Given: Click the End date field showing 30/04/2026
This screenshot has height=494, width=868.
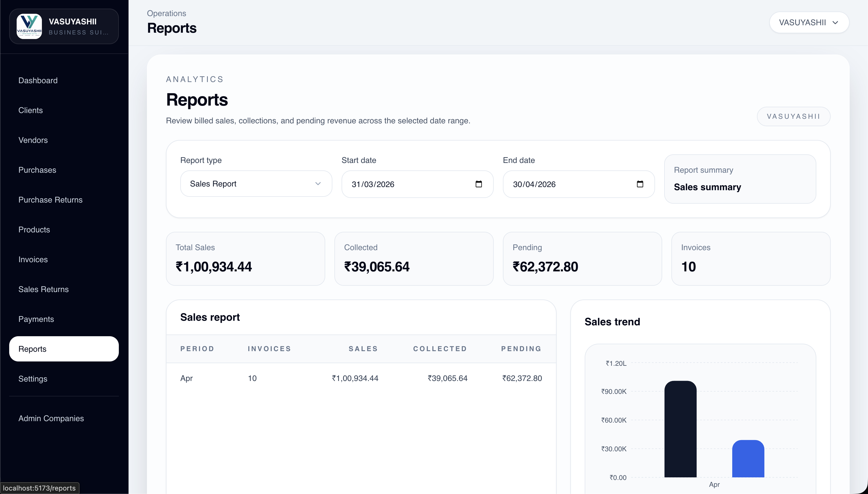Looking at the screenshot, I should click(578, 184).
